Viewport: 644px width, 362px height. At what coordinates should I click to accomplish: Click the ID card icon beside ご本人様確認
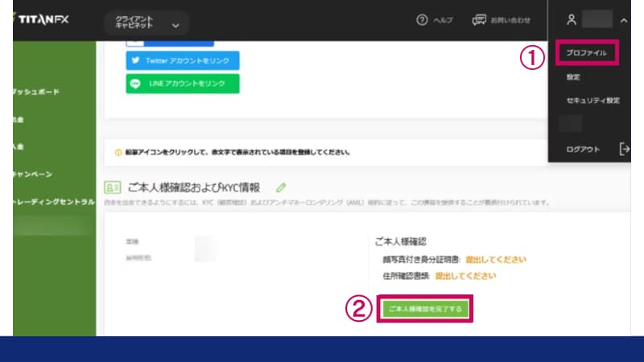click(x=113, y=187)
